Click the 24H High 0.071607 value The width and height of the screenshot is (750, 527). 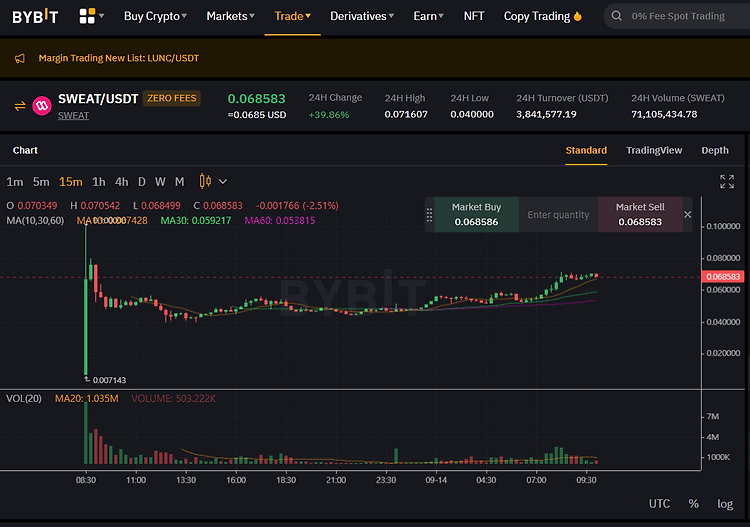(406, 114)
